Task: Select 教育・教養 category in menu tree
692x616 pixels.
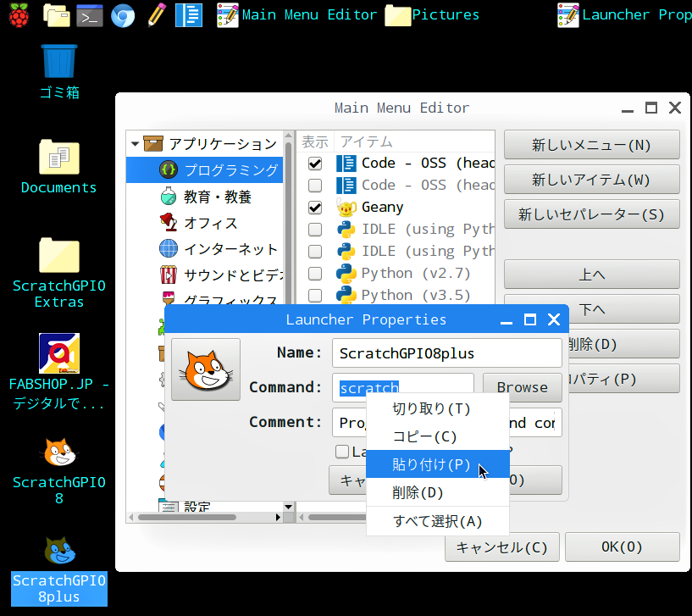Action: pos(204,197)
